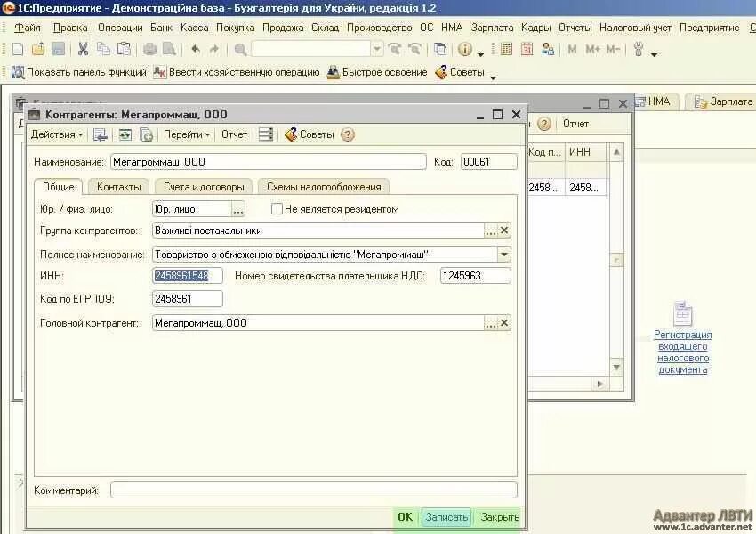
Task: Click the ИНН input field
Action: click(188, 276)
